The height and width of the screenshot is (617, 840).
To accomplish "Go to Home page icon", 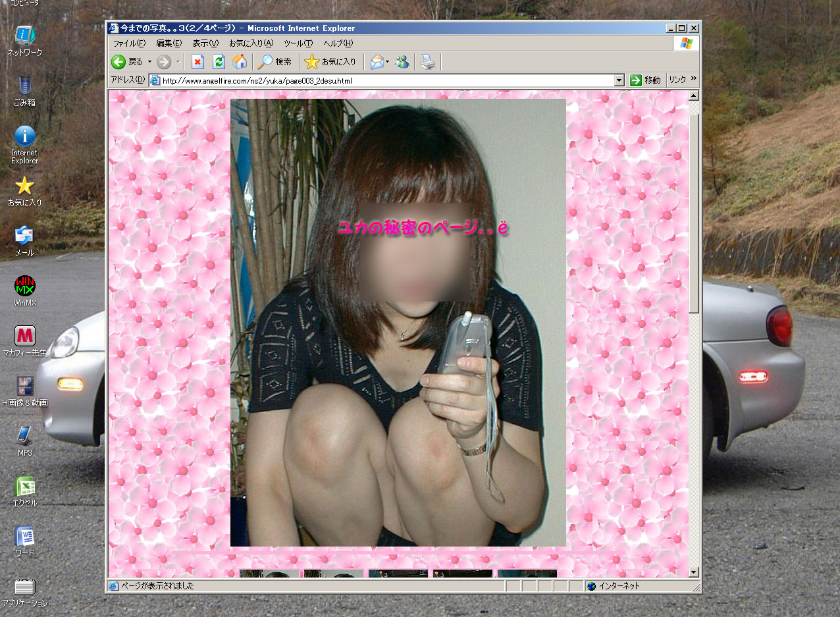I will 240,62.
